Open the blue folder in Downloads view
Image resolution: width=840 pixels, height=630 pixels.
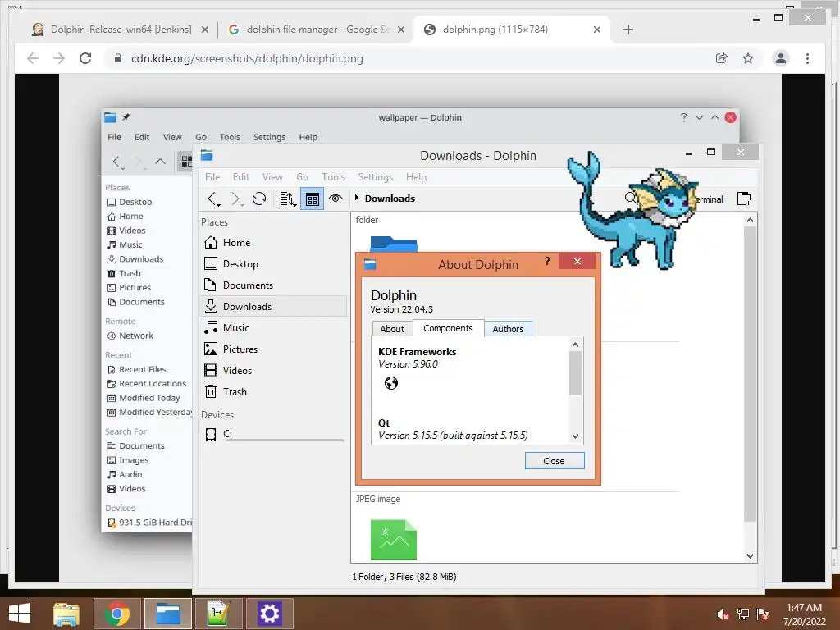pyautogui.click(x=394, y=244)
